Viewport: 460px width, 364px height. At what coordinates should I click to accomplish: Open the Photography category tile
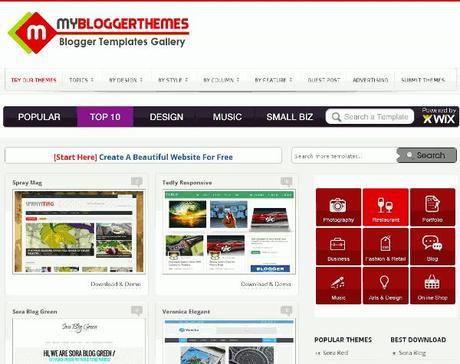338,207
